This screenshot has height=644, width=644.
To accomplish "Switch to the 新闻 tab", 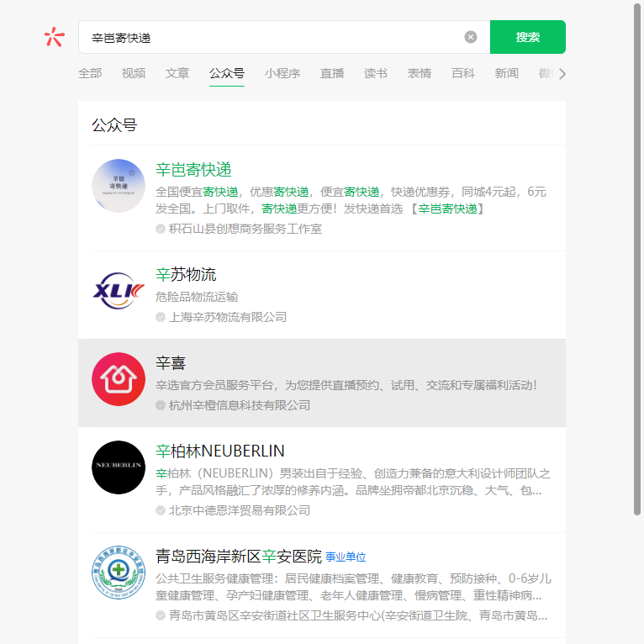I will pos(506,73).
